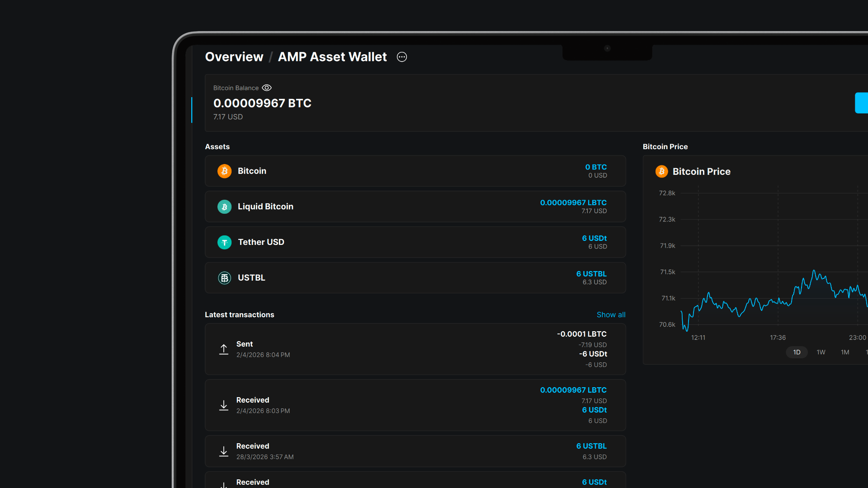
Task: Open Show all transactions
Action: coord(611,314)
